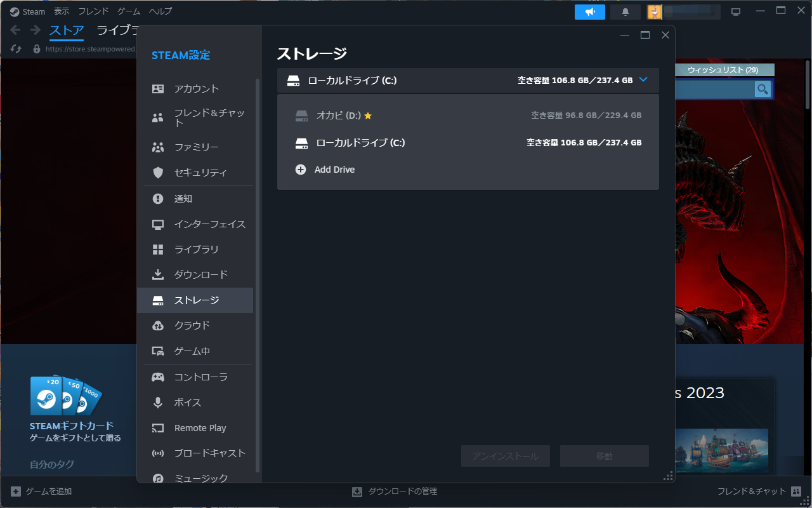
Task: Navigate back using the left arrow
Action: coord(14,29)
